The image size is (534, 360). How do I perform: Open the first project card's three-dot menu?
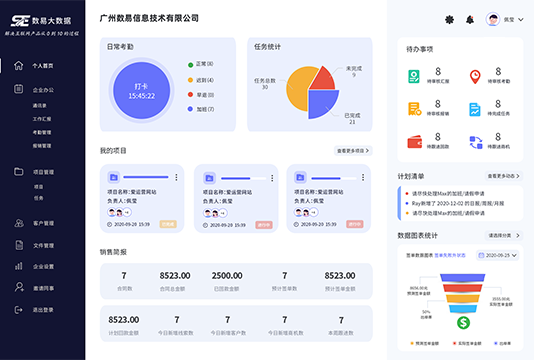pyautogui.click(x=176, y=177)
